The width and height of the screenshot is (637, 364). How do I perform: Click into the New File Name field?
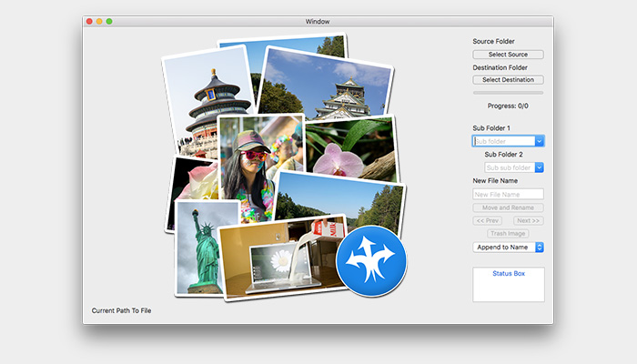point(508,194)
